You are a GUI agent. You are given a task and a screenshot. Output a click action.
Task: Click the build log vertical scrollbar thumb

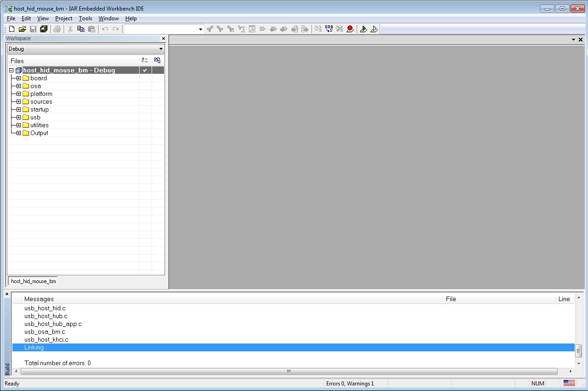(579, 351)
